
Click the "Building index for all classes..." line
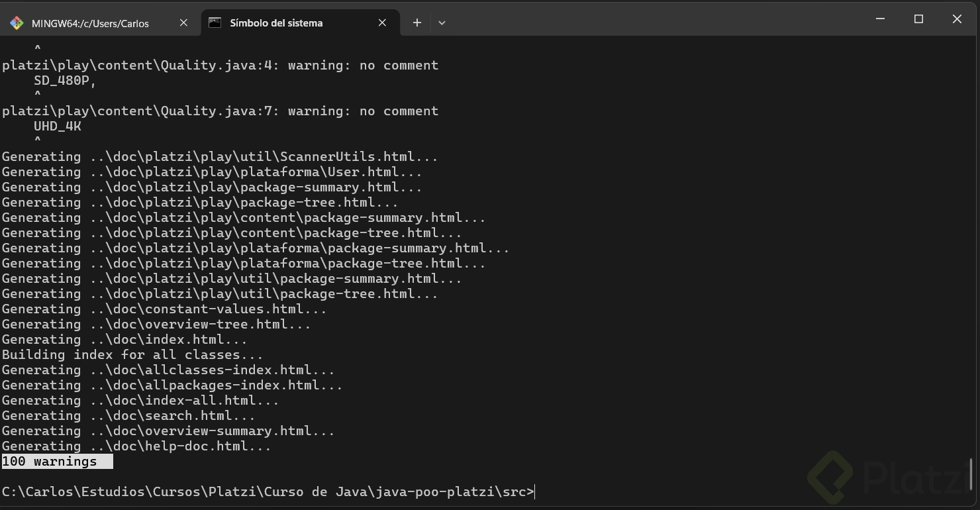pos(132,355)
